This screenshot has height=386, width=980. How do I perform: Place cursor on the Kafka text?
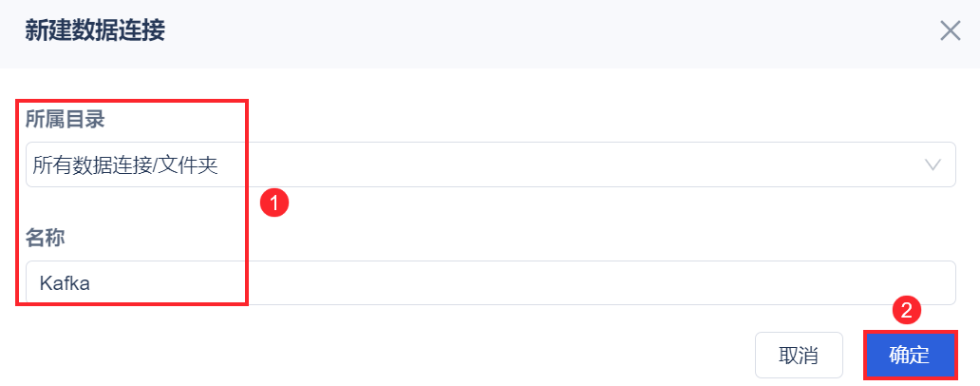coord(65,282)
